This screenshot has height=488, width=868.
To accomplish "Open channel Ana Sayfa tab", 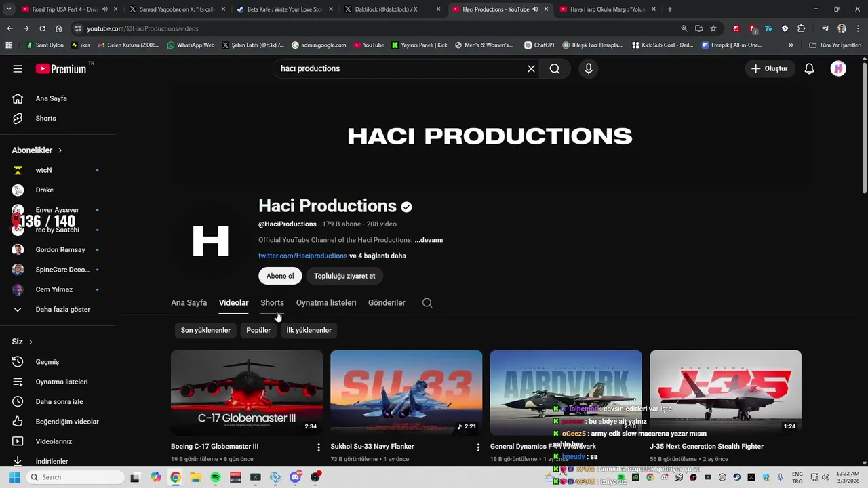I will coord(189,303).
